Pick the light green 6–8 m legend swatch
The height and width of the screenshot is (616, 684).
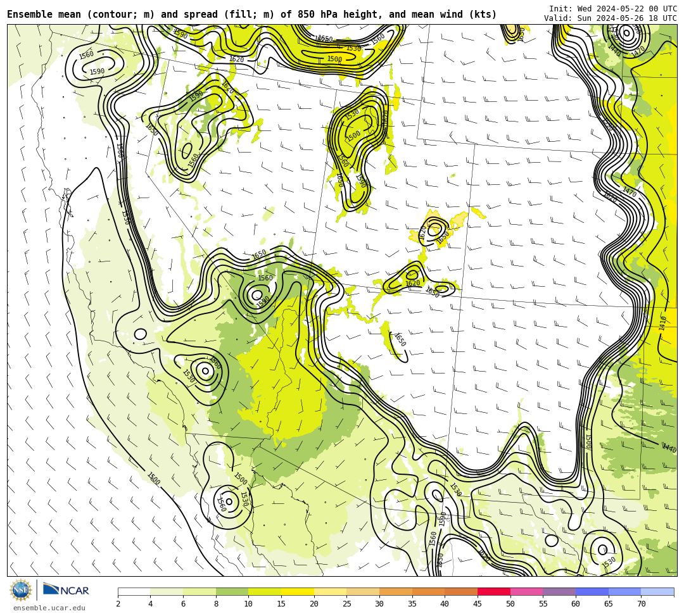[199, 591]
